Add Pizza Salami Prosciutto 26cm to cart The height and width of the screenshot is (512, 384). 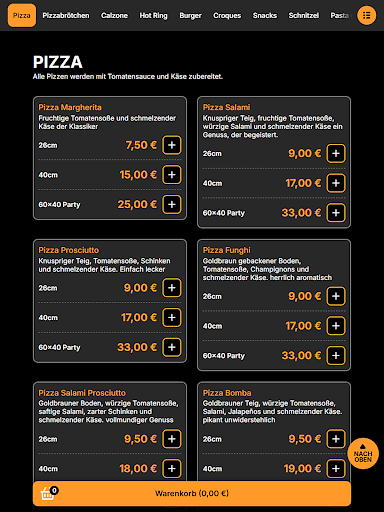click(x=172, y=439)
